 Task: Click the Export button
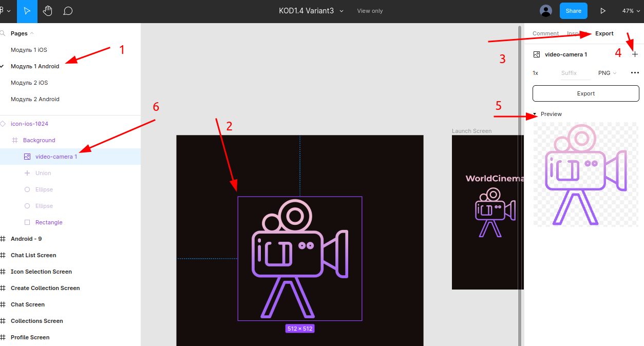585,93
